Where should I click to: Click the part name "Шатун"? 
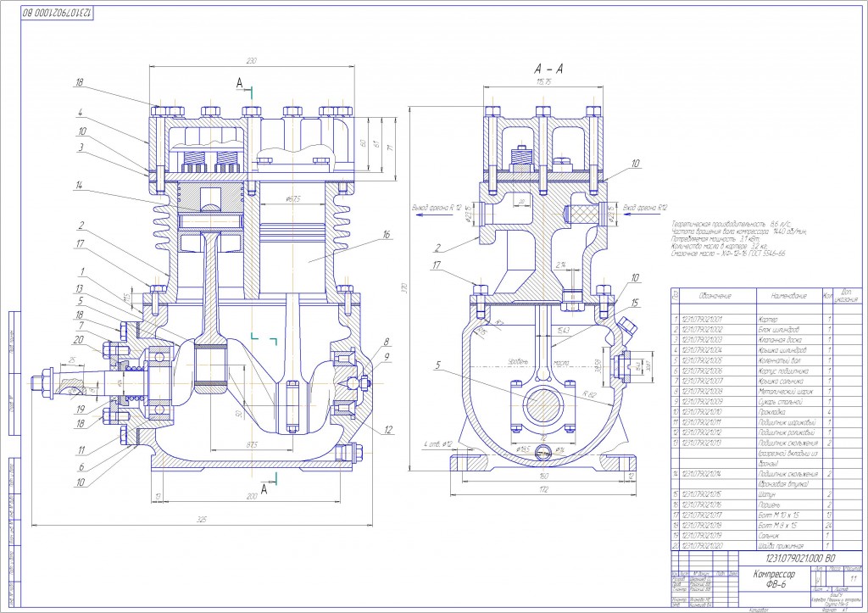click(x=766, y=494)
